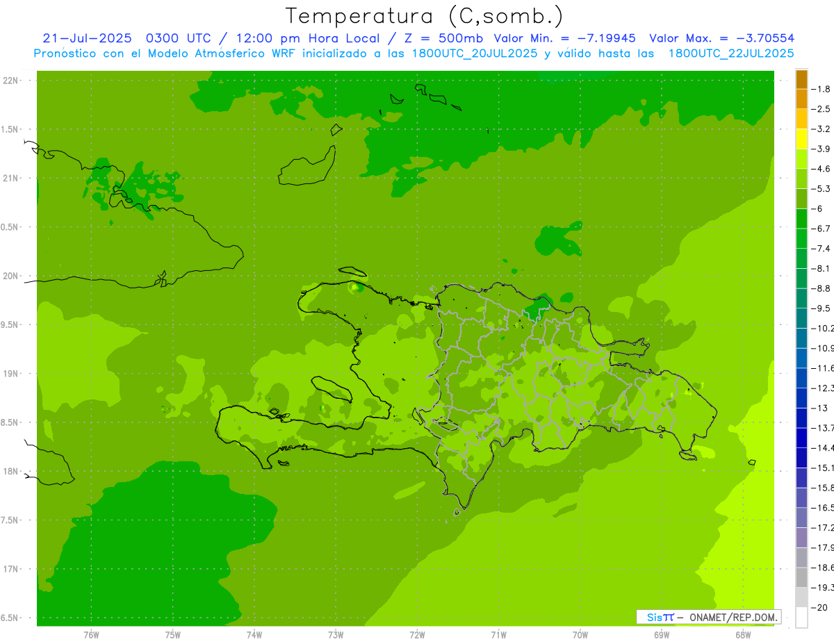Click the title 'Temperatura (C,somb.)'

point(425,16)
